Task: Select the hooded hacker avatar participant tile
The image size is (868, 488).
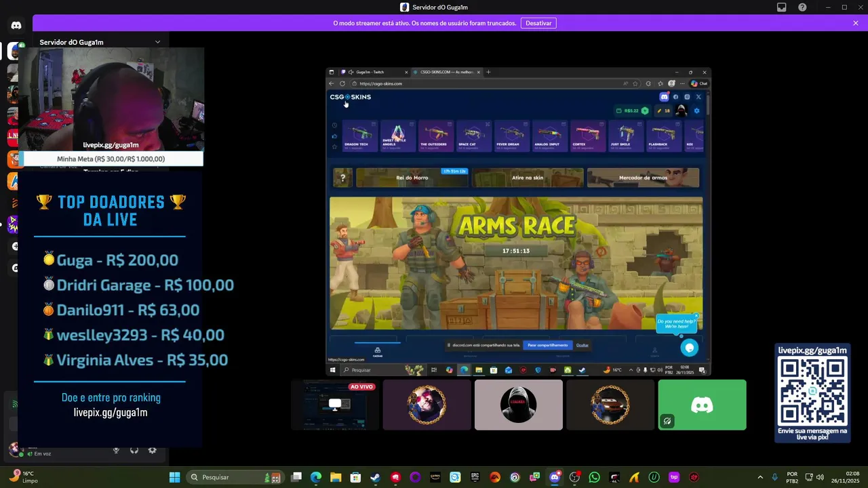Action: pyautogui.click(x=519, y=405)
